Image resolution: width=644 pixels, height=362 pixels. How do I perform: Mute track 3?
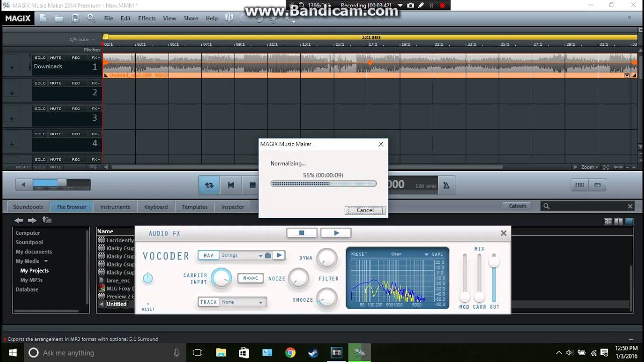pyautogui.click(x=55, y=109)
